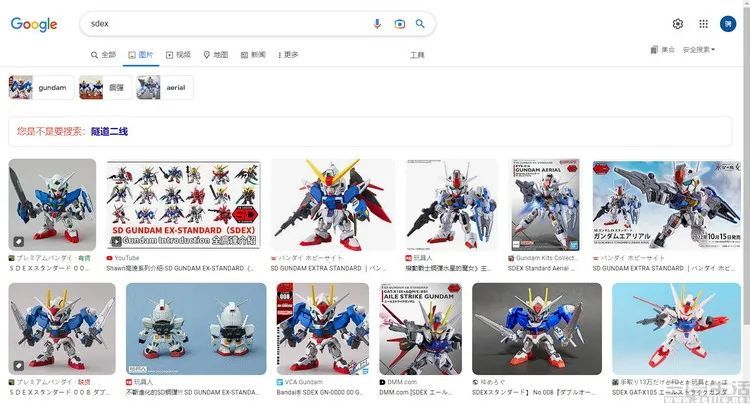Select the aerial suggestion chip

(165, 87)
